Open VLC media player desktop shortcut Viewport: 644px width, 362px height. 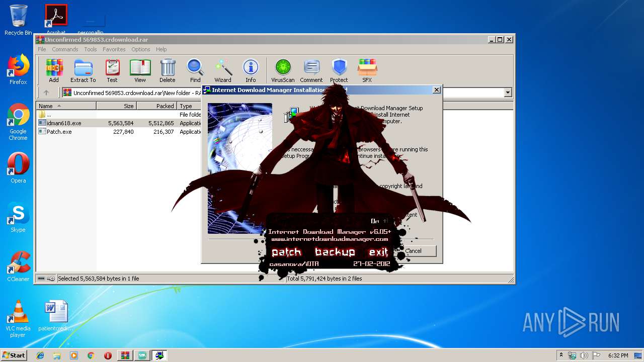pyautogui.click(x=18, y=318)
